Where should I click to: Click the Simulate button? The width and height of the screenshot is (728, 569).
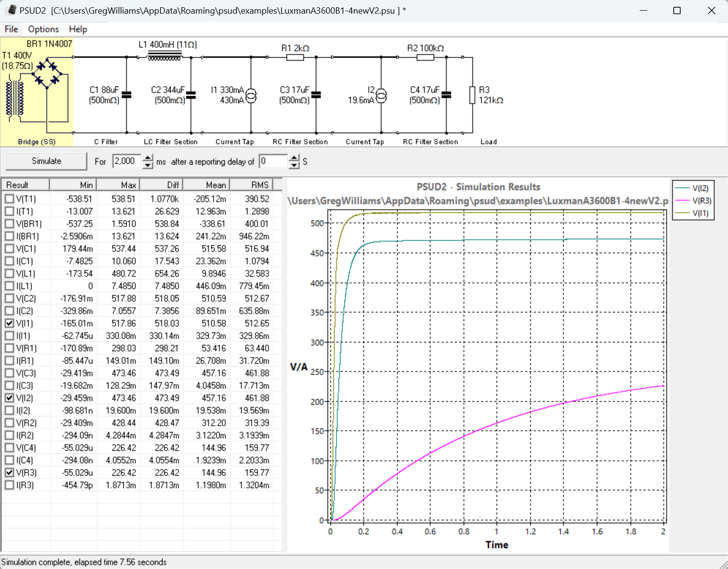click(46, 161)
